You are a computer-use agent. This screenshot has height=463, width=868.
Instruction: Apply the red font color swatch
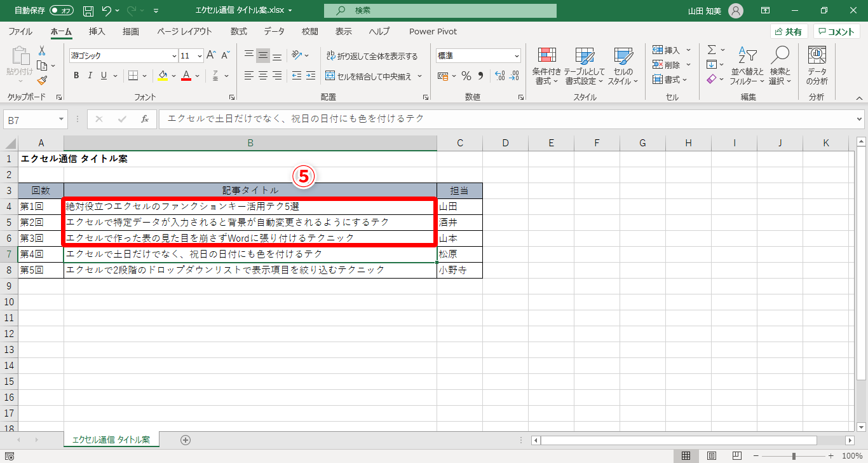pyautogui.click(x=187, y=76)
